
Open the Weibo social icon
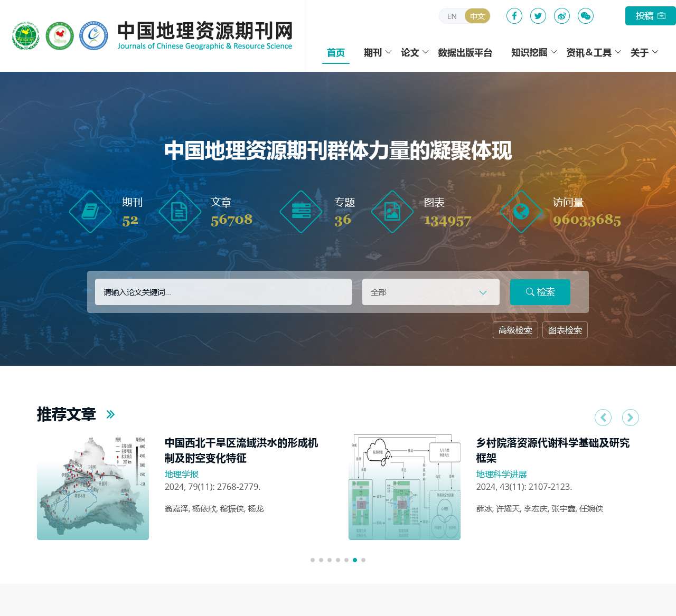(x=562, y=16)
